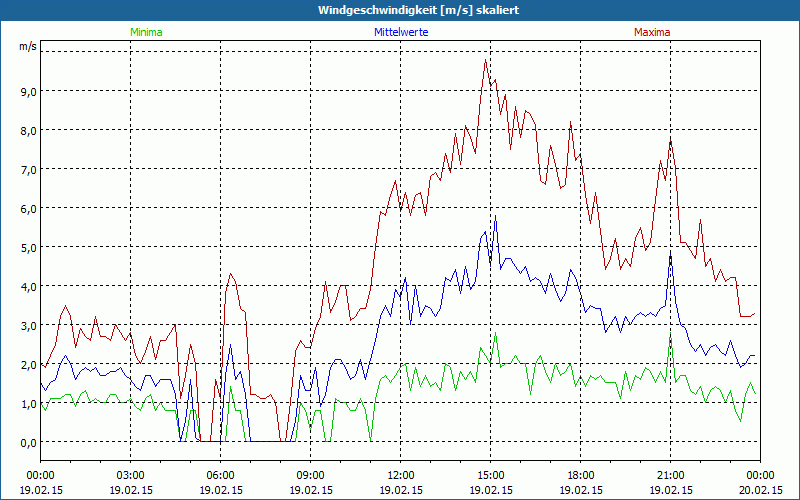Select the 12:00 time axis label
800x500 pixels.
[400, 475]
